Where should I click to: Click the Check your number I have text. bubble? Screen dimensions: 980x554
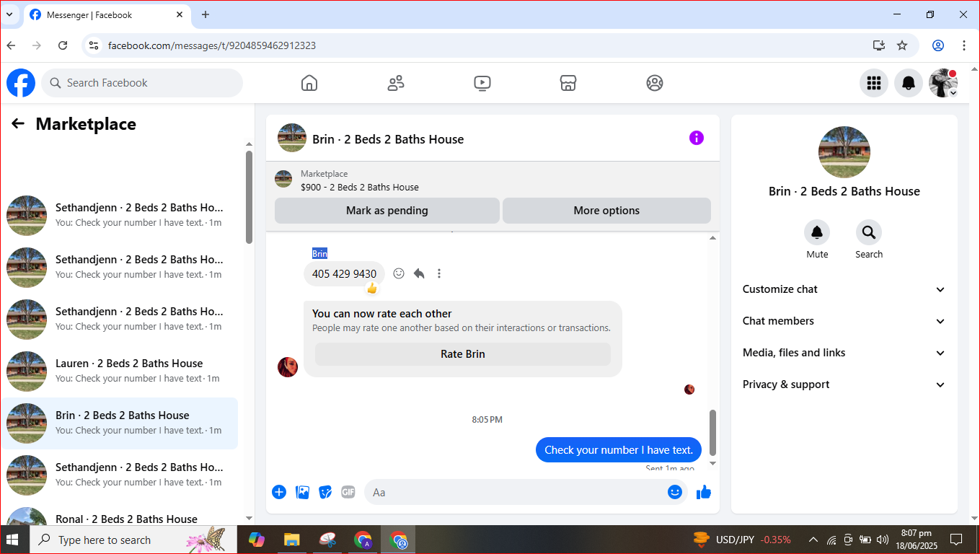click(619, 450)
